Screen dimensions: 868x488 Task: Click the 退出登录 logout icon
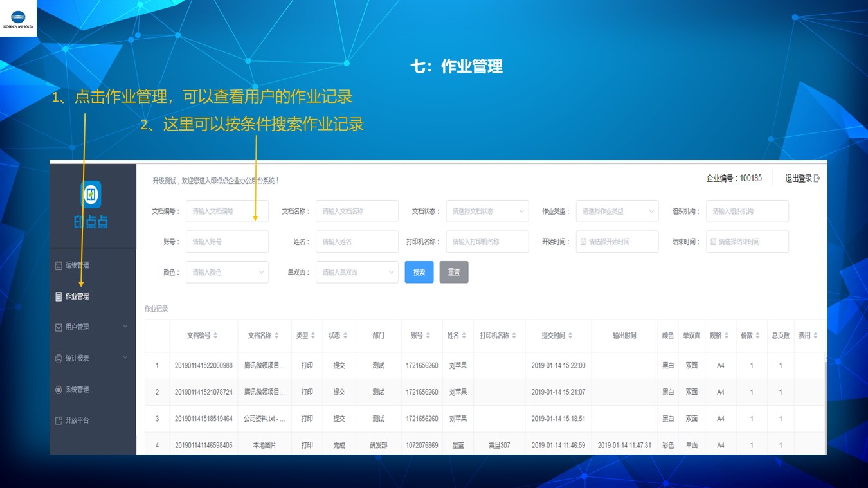click(817, 179)
